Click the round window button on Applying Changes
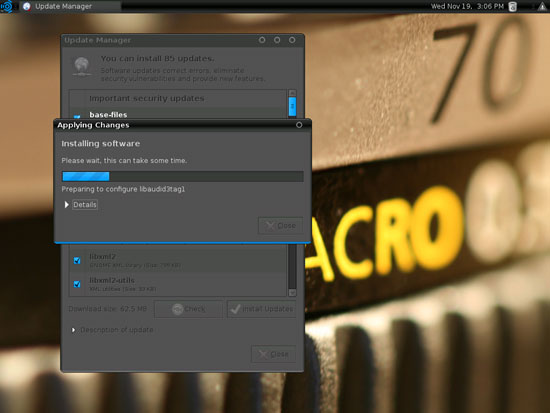This screenshot has width=550, height=413. 299,125
